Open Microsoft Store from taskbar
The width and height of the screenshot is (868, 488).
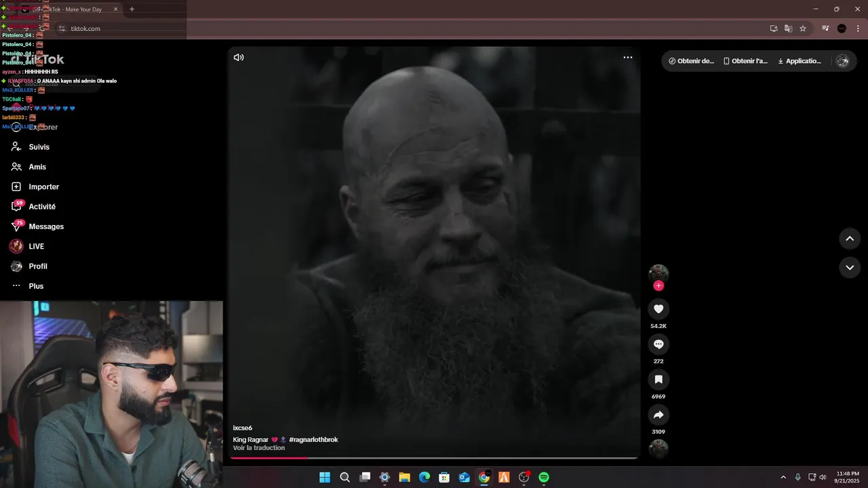coord(444,477)
